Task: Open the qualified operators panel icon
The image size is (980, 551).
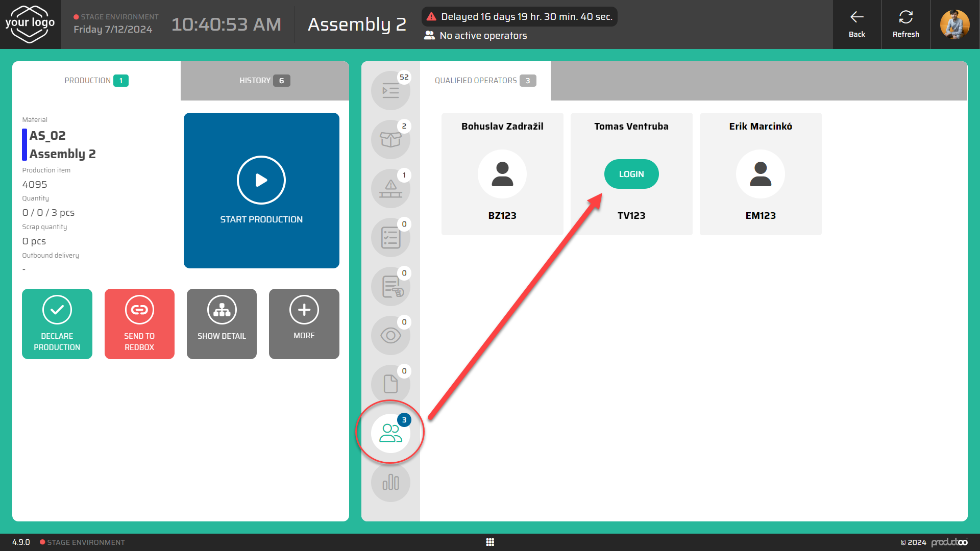Action: tap(390, 432)
